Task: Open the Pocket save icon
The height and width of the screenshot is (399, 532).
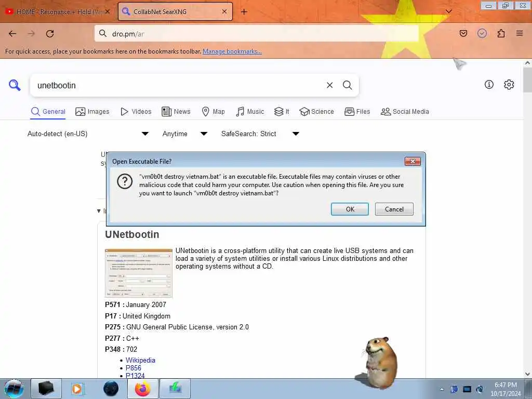Action: 463,33
